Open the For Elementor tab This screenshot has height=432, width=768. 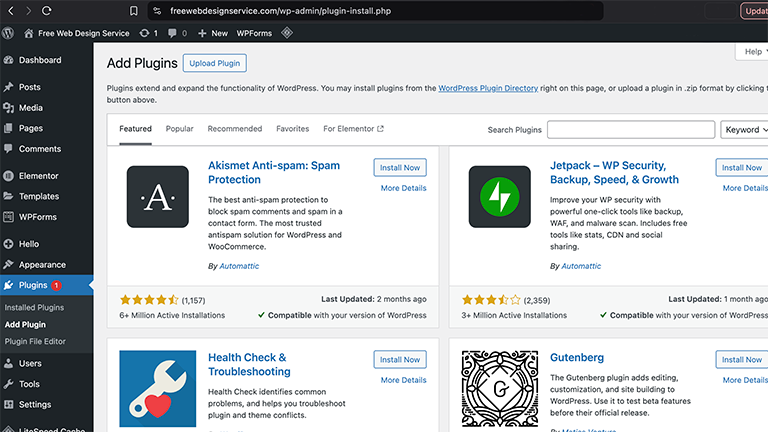coord(353,129)
